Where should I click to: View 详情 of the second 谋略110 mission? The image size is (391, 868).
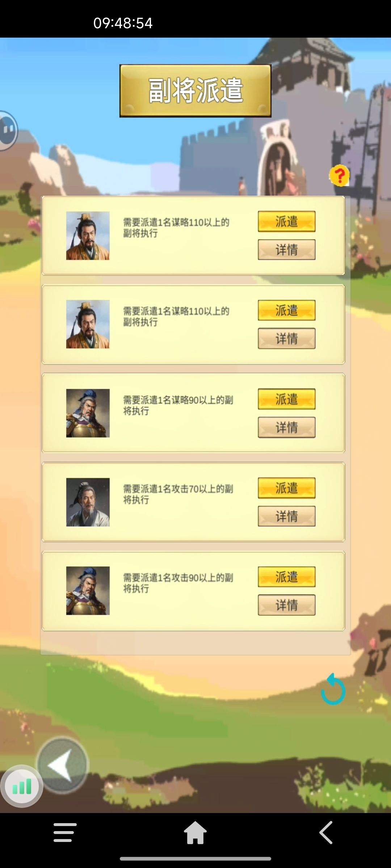point(287,339)
